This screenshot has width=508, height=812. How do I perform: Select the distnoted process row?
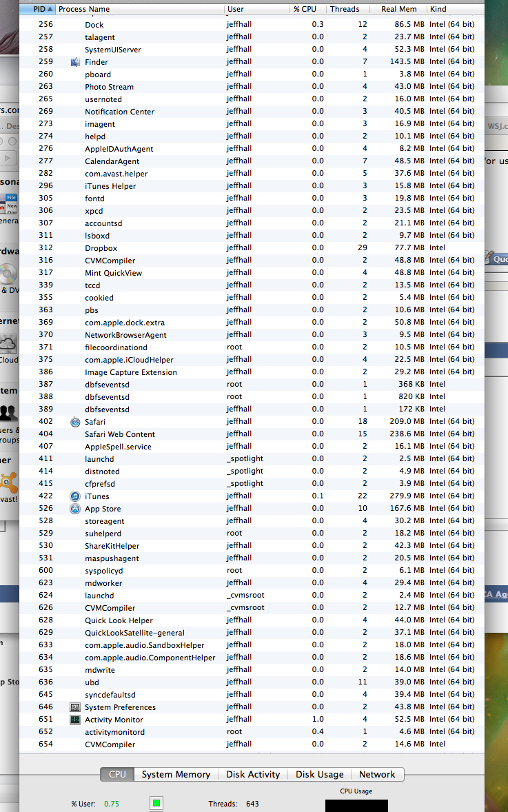coord(252,471)
